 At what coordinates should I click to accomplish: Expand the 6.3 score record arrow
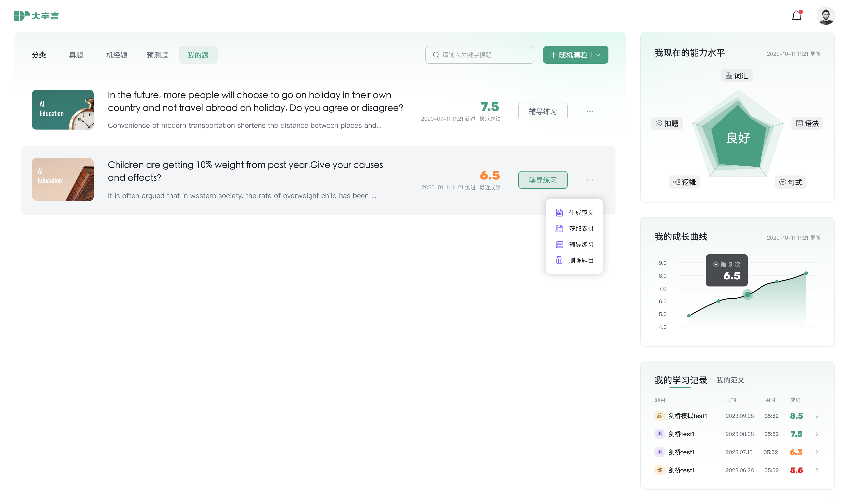tap(817, 452)
